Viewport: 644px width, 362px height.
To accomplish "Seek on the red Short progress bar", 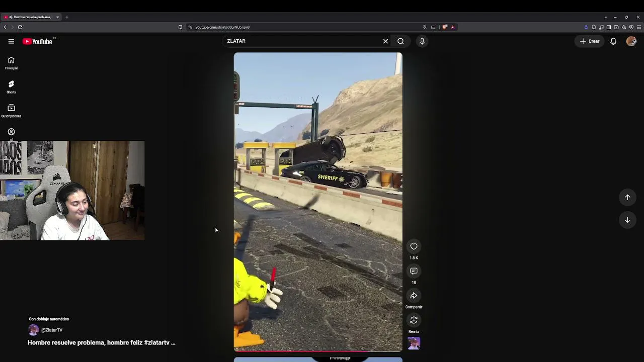I will click(318, 351).
